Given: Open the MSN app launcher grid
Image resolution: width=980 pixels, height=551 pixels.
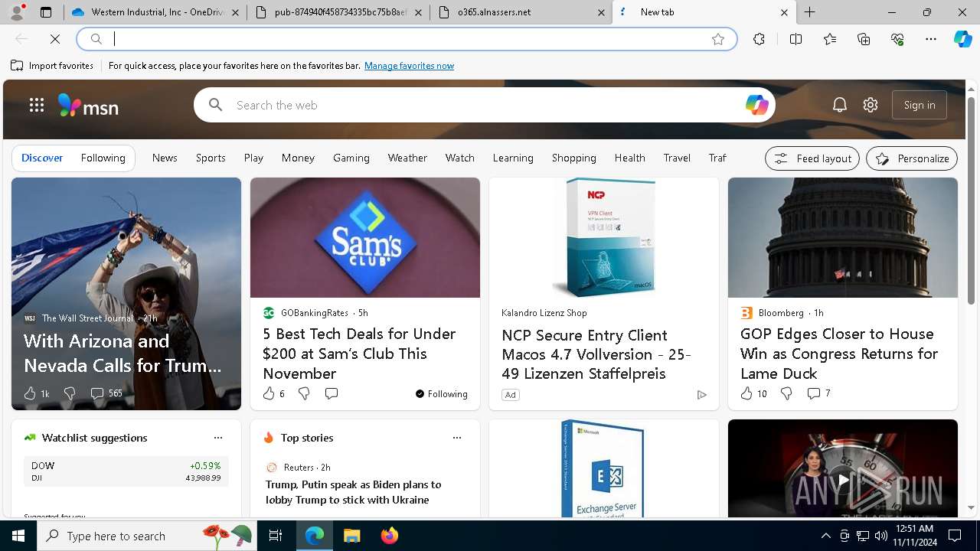Looking at the screenshot, I should pyautogui.click(x=37, y=105).
